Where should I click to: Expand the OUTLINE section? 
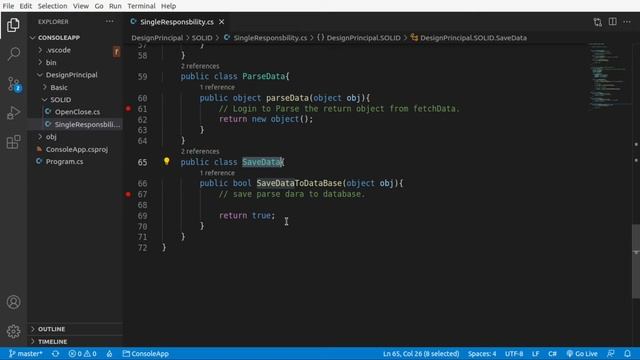(x=75, y=329)
